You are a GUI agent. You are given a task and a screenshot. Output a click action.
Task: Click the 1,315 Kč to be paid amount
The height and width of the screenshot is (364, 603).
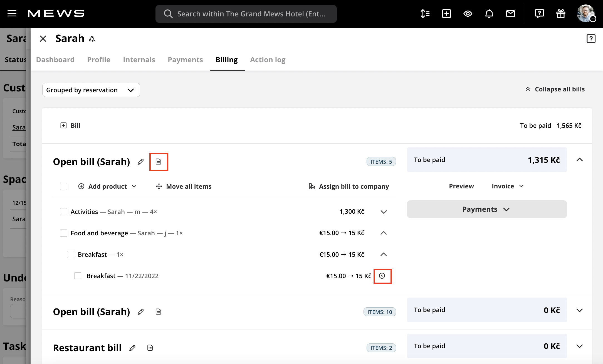(x=544, y=160)
